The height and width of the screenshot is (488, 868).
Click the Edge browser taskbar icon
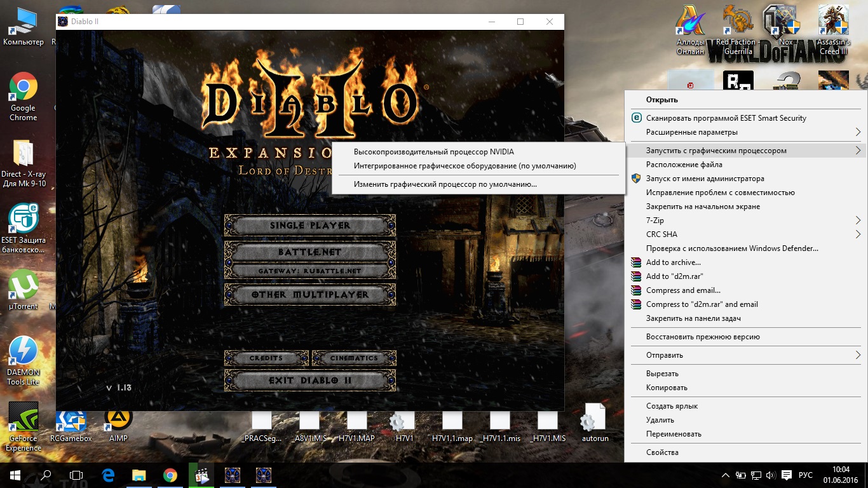108,475
